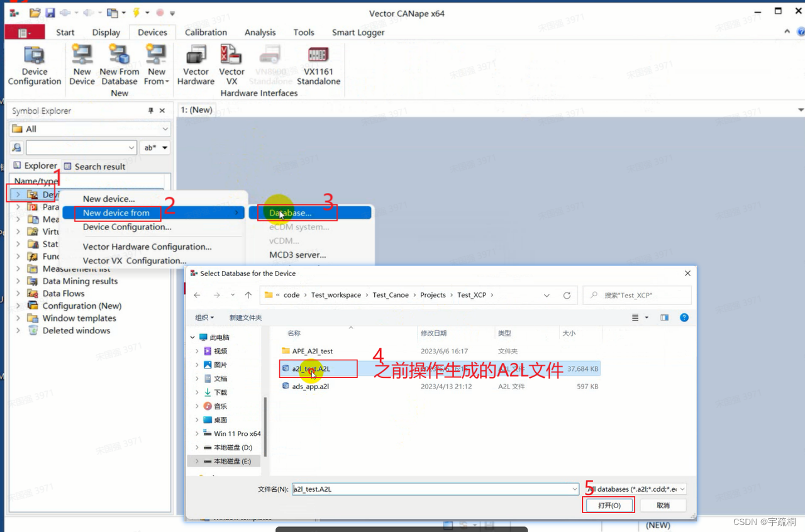Switch to the Calibration ribbon tab

(206, 33)
